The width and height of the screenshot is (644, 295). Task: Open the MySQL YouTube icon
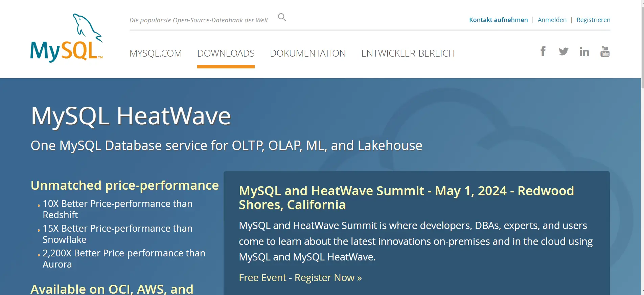point(605,51)
